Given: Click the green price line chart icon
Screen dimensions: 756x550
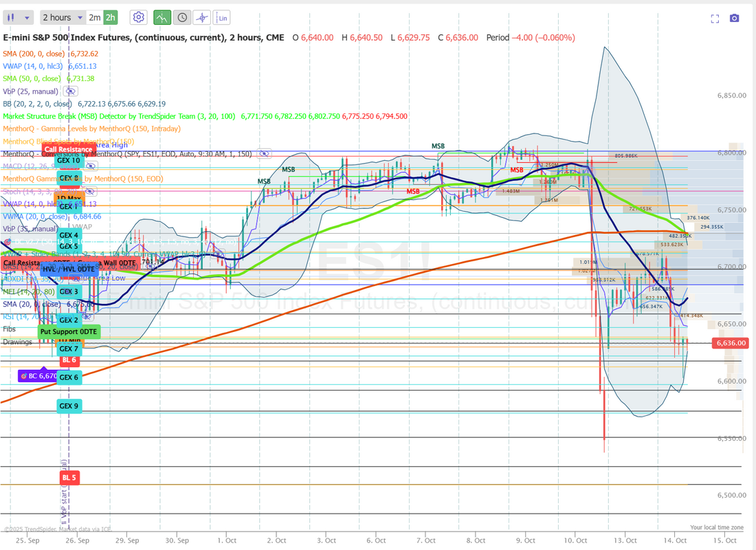Looking at the screenshot, I should click(x=162, y=17).
